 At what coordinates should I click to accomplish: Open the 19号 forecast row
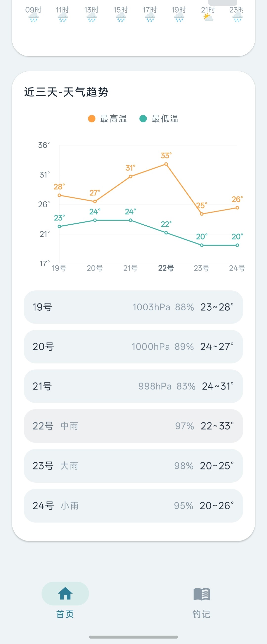click(x=133, y=307)
